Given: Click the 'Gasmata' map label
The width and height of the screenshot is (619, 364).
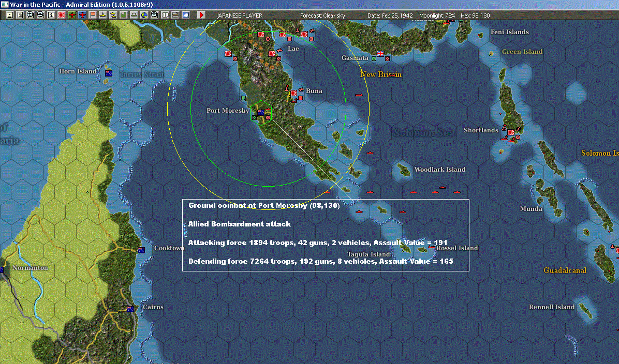Looking at the screenshot, I should tap(355, 57).
